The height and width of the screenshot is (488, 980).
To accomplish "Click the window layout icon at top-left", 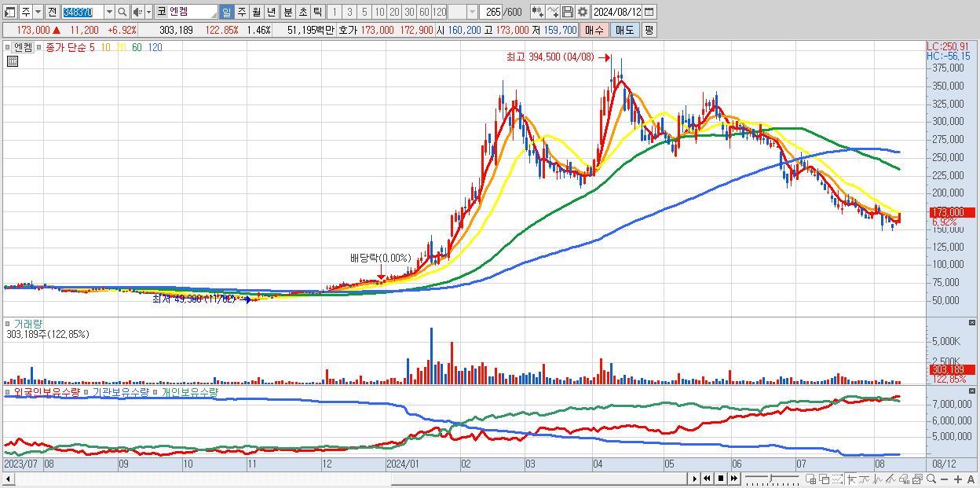I will click(x=9, y=12).
